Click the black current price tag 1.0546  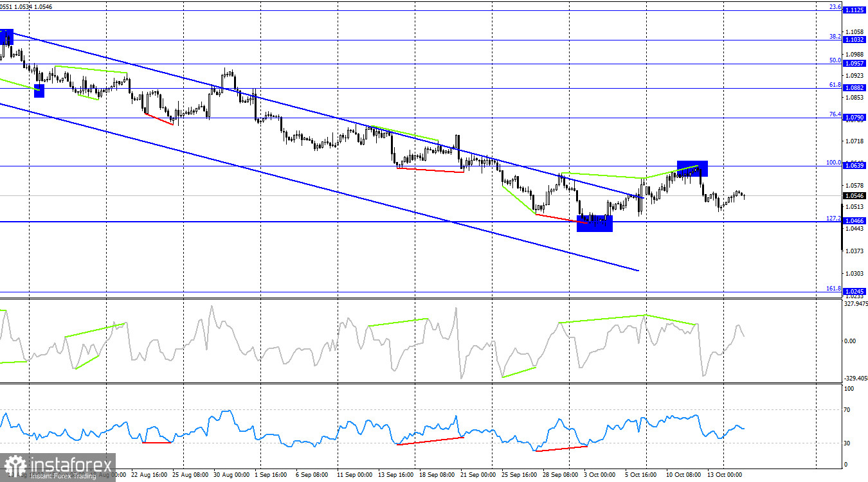pos(854,195)
